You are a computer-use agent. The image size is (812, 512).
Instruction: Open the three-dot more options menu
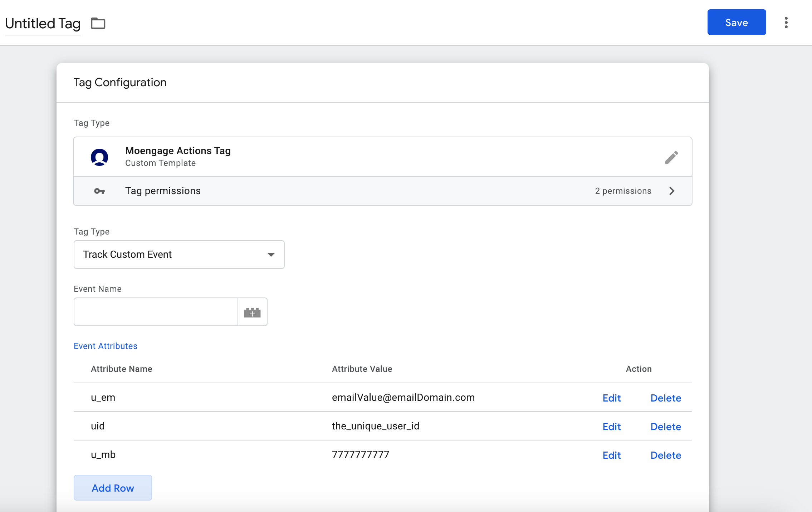pos(786,23)
